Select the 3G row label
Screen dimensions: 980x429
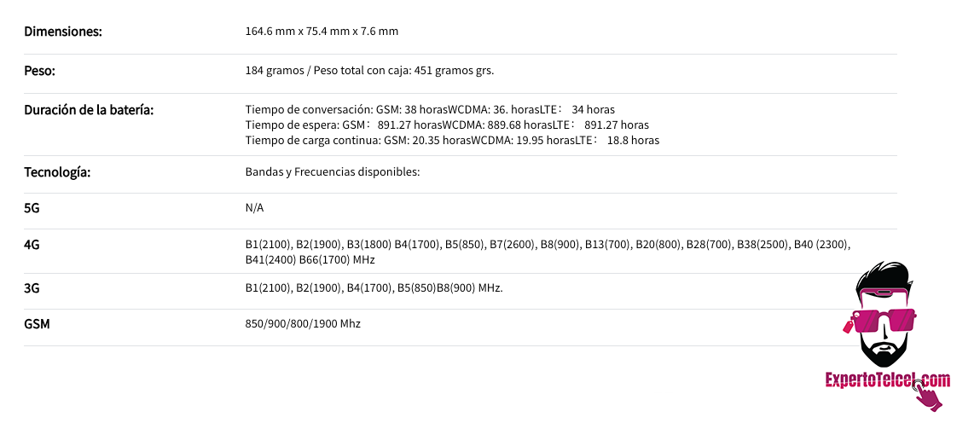coord(32,287)
